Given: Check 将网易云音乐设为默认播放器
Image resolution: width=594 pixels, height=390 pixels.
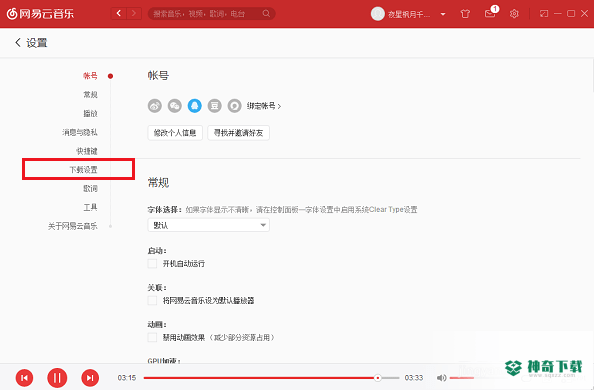Looking at the screenshot, I should click(152, 301).
